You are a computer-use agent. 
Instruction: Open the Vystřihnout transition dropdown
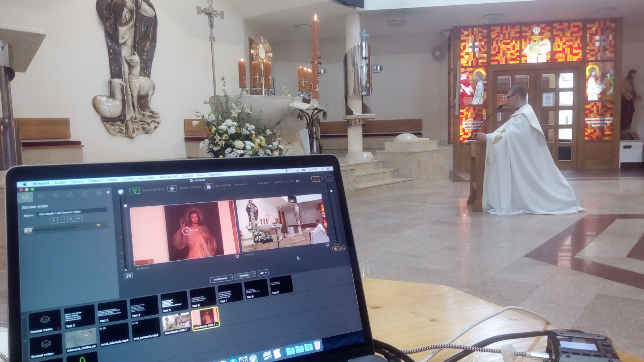point(221,278)
